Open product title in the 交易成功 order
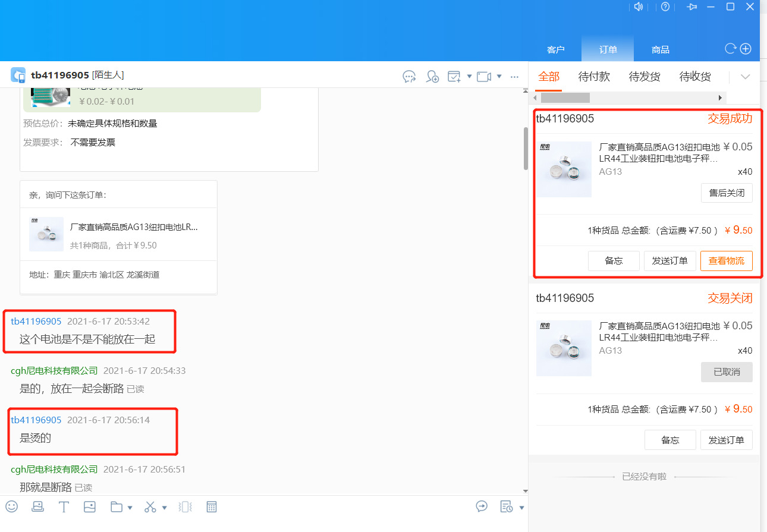This screenshot has height=532, width=767. click(659, 153)
